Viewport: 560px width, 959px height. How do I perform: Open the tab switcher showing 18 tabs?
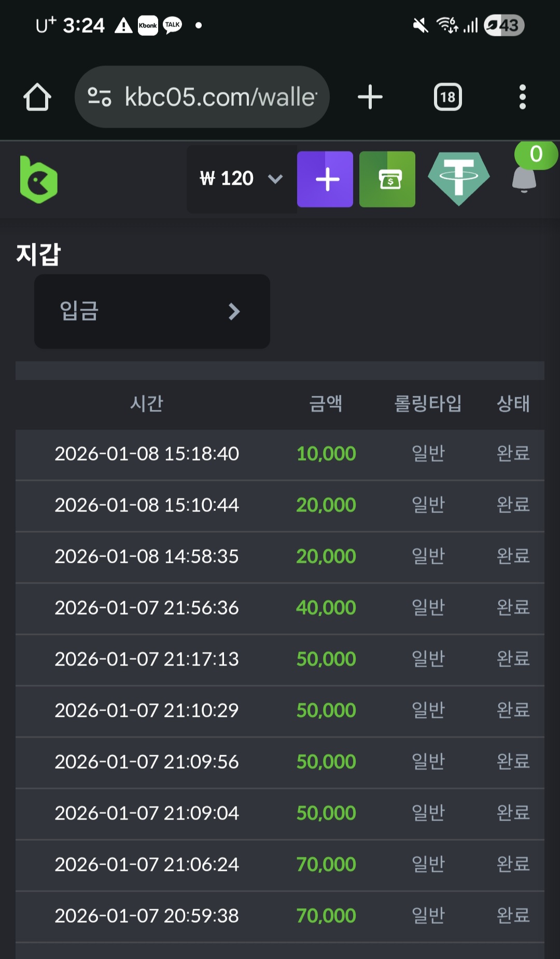point(447,97)
